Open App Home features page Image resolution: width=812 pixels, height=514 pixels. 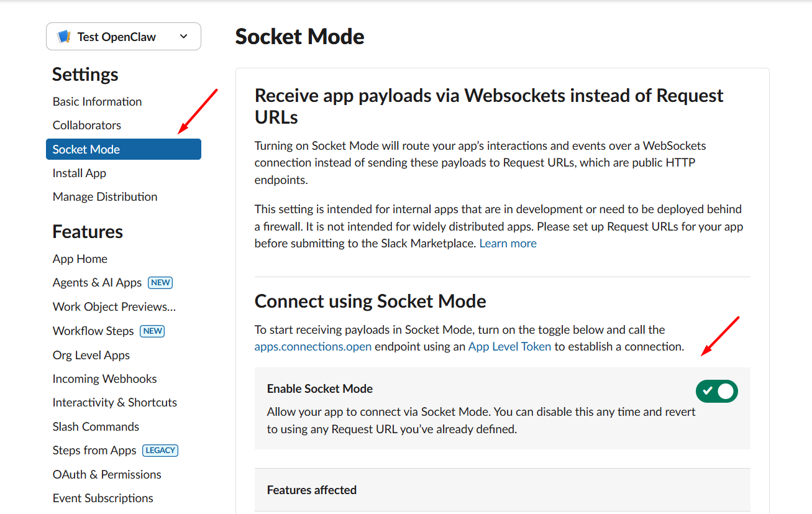pyautogui.click(x=80, y=259)
